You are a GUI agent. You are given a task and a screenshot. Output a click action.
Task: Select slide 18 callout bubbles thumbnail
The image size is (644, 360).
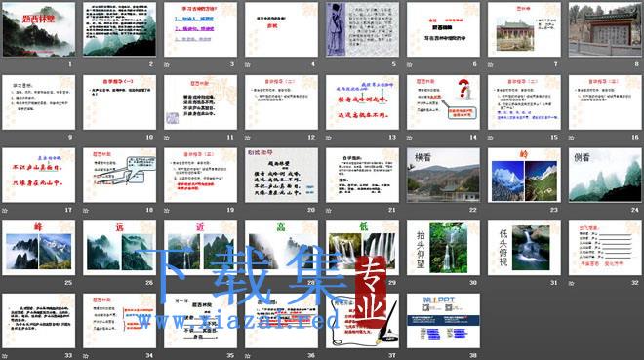(119, 175)
